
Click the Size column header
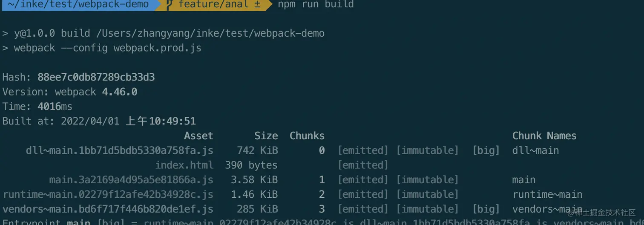(x=266, y=136)
